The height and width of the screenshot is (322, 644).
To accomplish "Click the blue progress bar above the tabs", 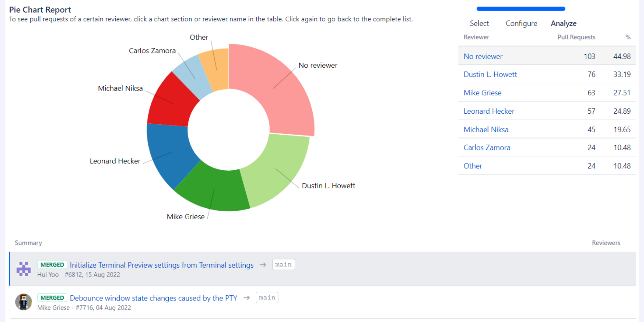I will pyautogui.click(x=520, y=9).
